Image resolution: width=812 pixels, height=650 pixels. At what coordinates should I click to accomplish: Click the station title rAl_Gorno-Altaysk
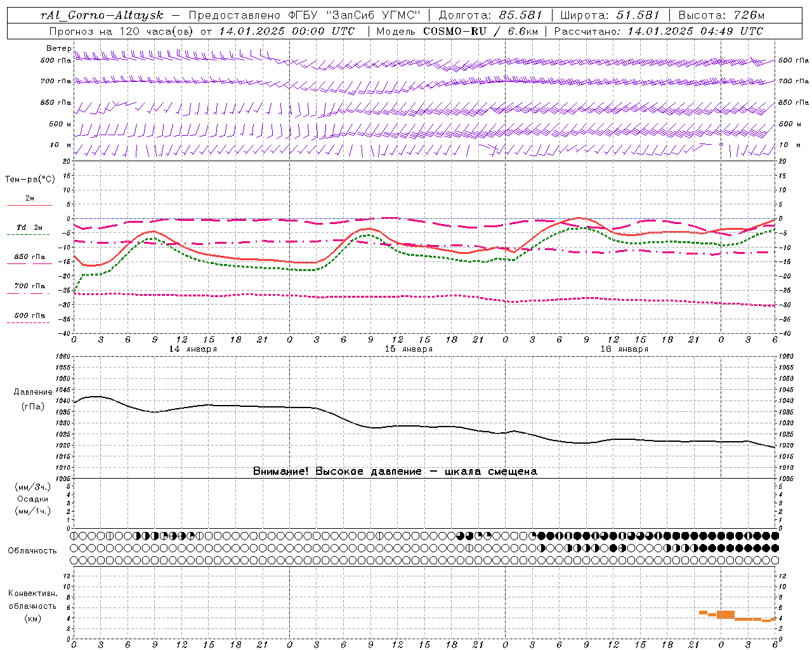(101, 15)
